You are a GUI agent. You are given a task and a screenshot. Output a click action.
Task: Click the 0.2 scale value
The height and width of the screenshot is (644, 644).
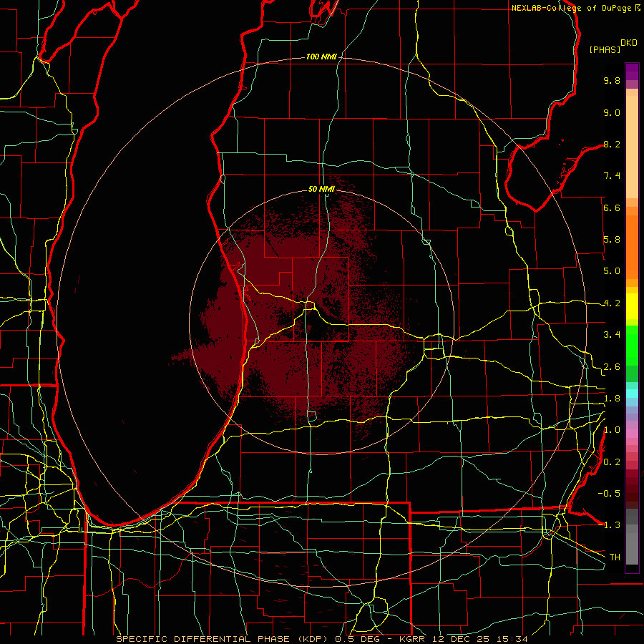pos(612,462)
